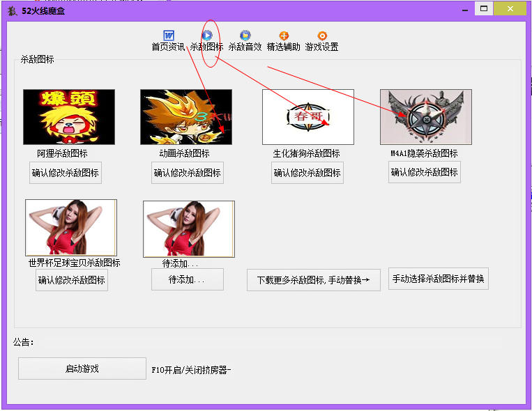
Task: Confirm change under 生化猪狗杀敌图标
Action: [x=307, y=173]
